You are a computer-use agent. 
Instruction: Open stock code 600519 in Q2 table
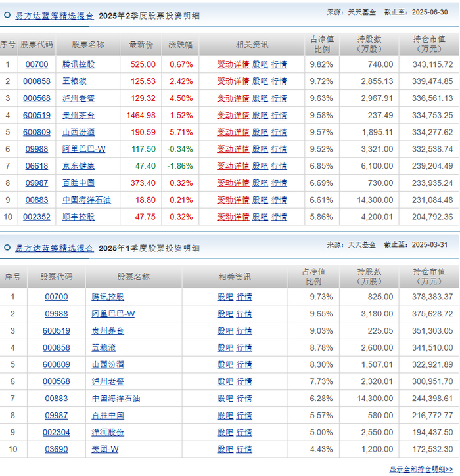37,116
